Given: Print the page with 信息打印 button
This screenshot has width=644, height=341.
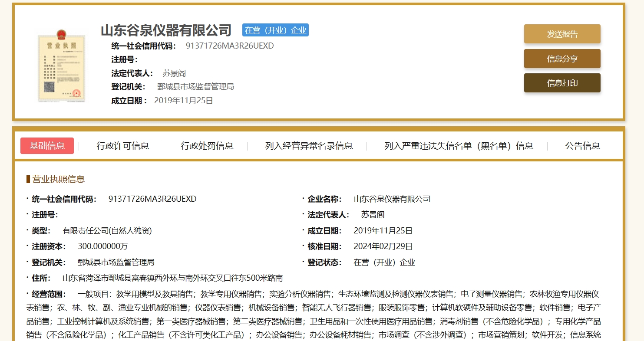Looking at the screenshot, I should (x=562, y=83).
